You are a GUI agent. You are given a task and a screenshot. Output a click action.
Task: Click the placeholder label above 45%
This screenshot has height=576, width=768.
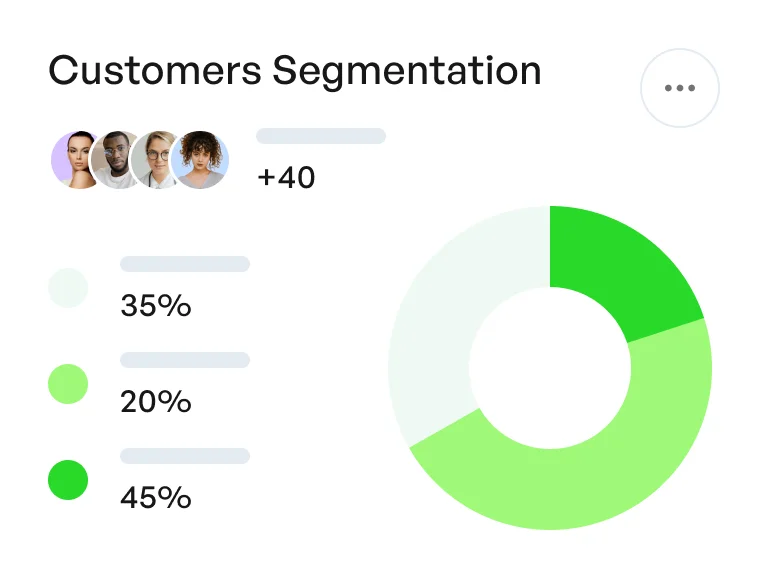coord(185,456)
